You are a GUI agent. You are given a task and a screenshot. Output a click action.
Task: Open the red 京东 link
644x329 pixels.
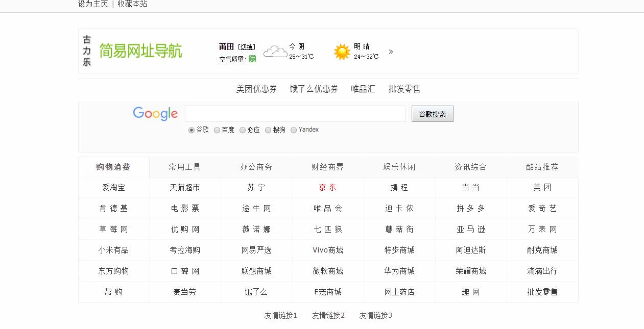[327, 187]
